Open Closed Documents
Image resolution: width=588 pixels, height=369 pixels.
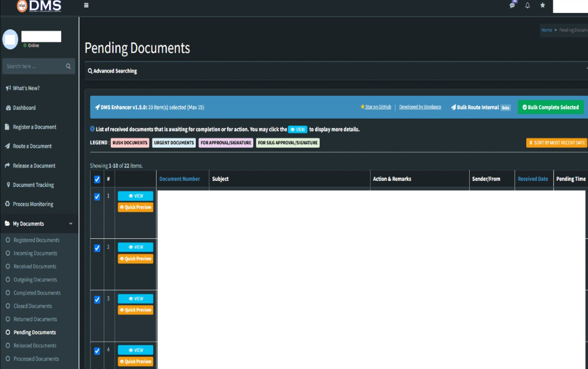[33, 306]
